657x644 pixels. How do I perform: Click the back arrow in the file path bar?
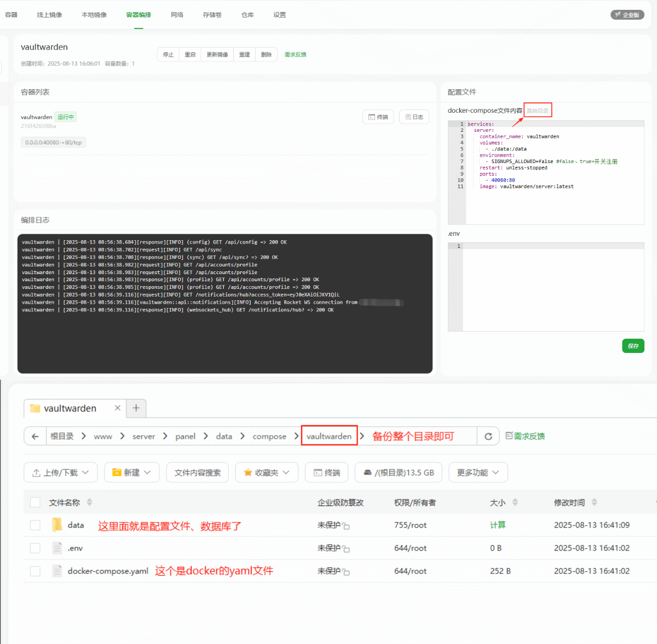[35, 436]
